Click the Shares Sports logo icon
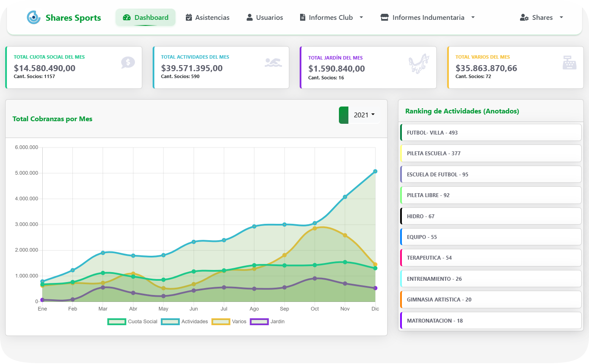This screenshot has width=589, height=364. tap(33, 18)
